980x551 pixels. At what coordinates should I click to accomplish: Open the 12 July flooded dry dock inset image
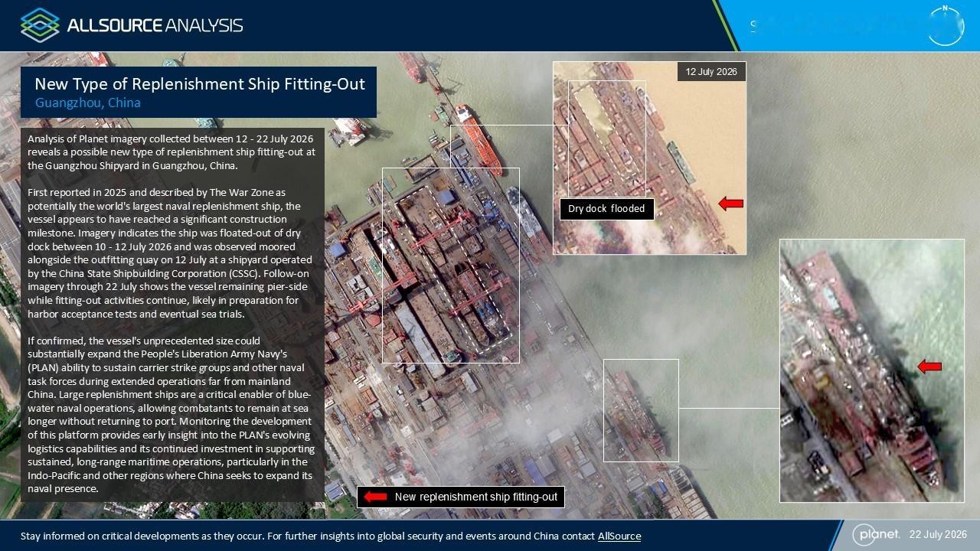point(649,158)
